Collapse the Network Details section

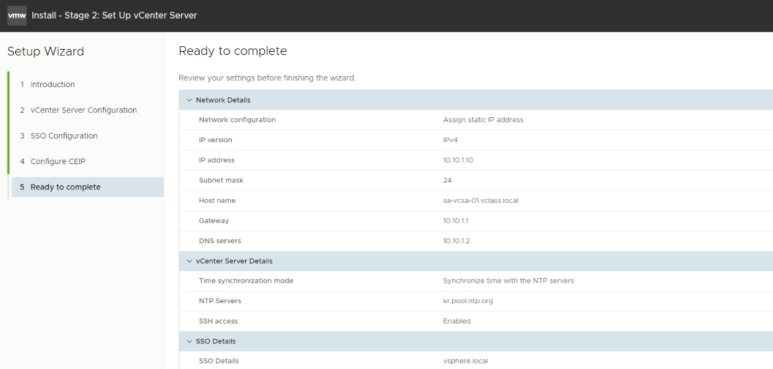pos(189,100)
